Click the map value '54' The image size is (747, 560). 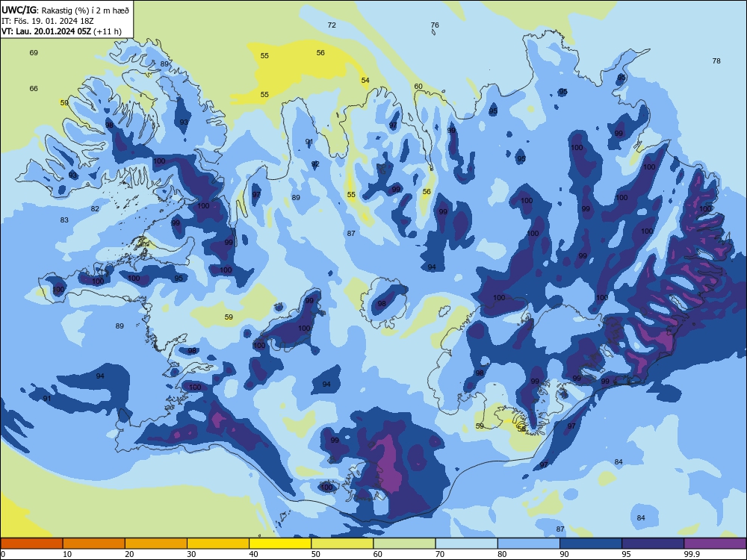point(365,81)
